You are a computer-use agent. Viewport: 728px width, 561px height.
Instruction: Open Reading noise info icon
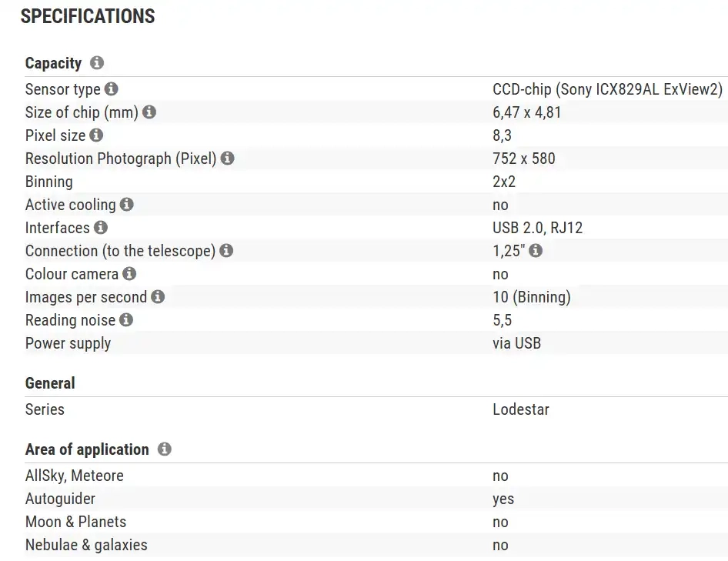pyautogui.click(x=126, y=320)
